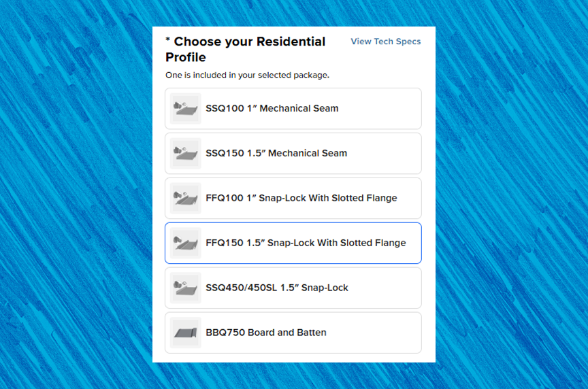Select FFQ150 1.5″ Snap-Lock With Slotted Flange
Image resolution: width=588 pixels, height=389 pixels.
click(306, 243)
